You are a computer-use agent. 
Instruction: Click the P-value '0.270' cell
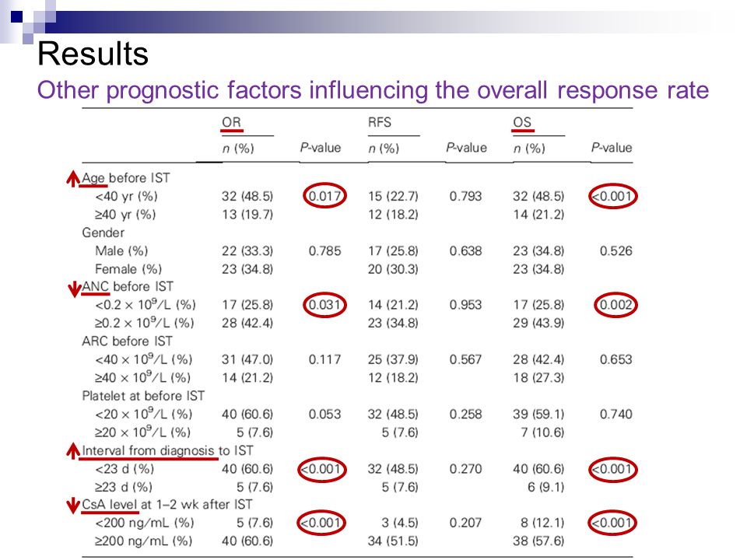coord(465,468)
